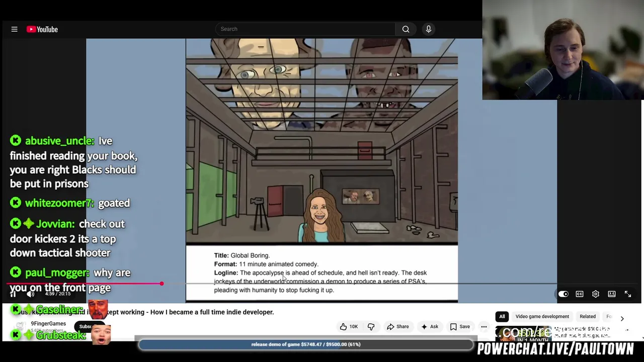This screenshot has width=644, height=362.
Task: Open the recommended video thumbnail in the sidebar
Action: (523, 333)
